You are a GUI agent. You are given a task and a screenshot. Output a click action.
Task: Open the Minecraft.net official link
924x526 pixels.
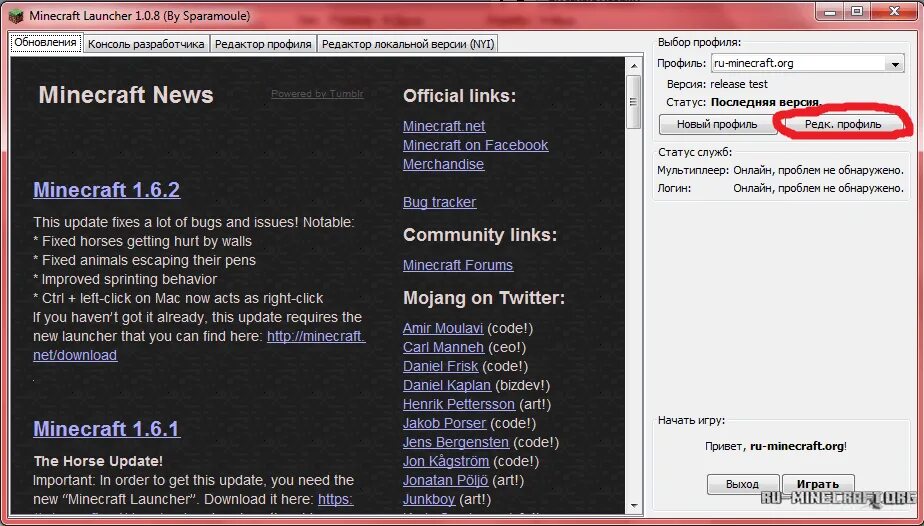(444, 126)
